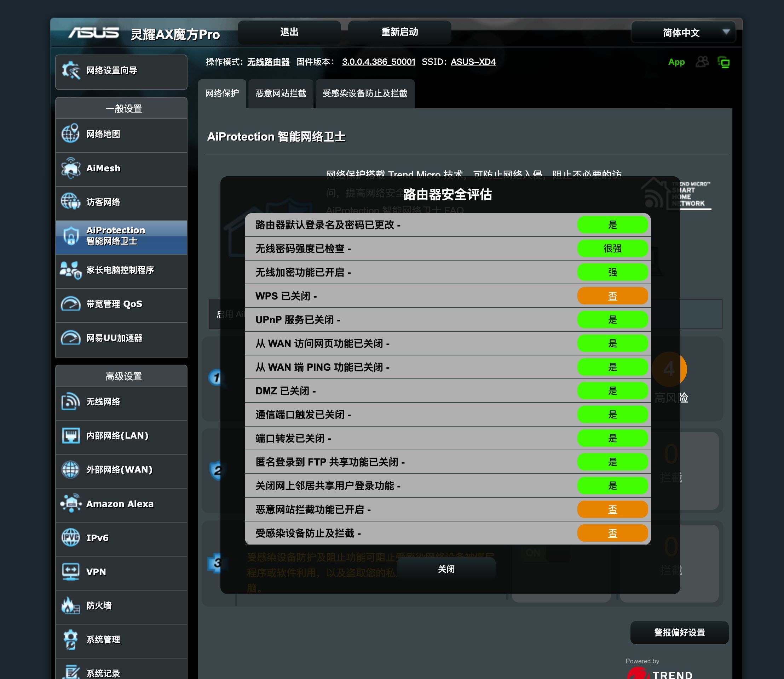Click 是 status for 从 WAN 端 PING row
The height and width of the screenshot is (679, 784).
(x=612, y=367)
